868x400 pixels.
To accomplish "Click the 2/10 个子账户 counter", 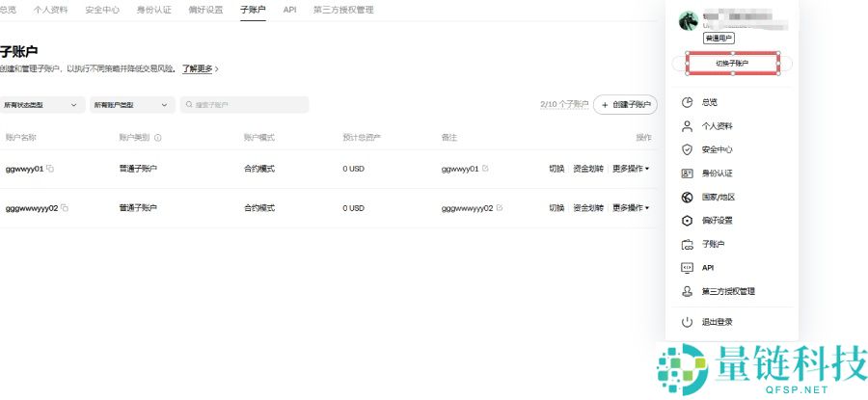I will (564, 104).
